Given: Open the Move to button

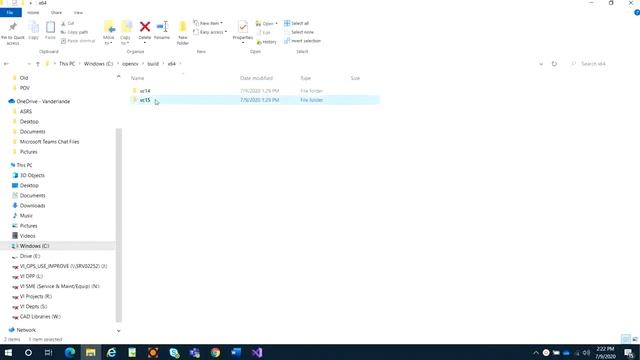Looking at the screenshot, I should [x=109, y=33].
